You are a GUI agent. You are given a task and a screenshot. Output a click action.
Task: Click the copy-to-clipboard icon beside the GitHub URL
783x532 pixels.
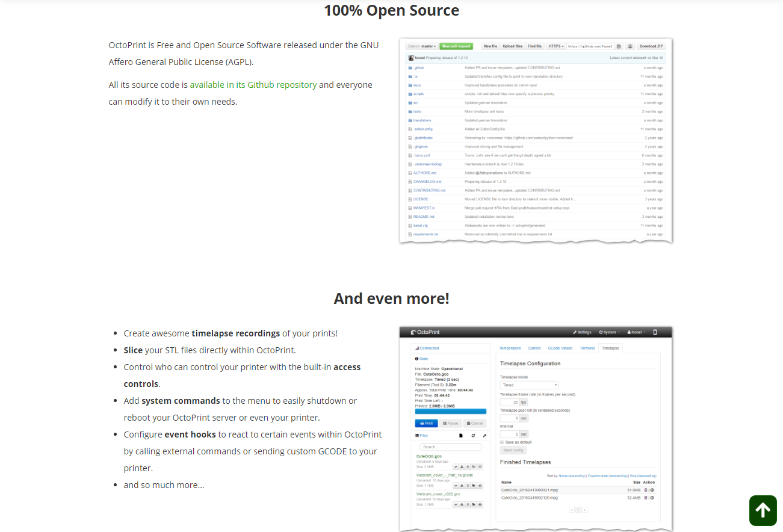(x=619, y=46)
